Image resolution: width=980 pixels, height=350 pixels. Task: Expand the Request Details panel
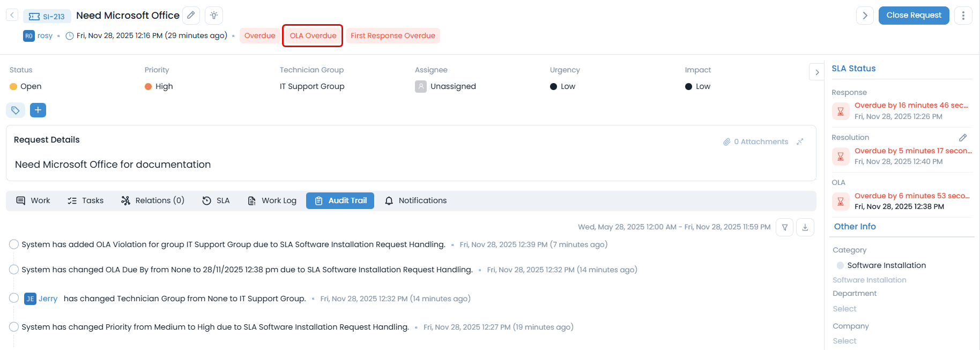click(x=800, y=142)
